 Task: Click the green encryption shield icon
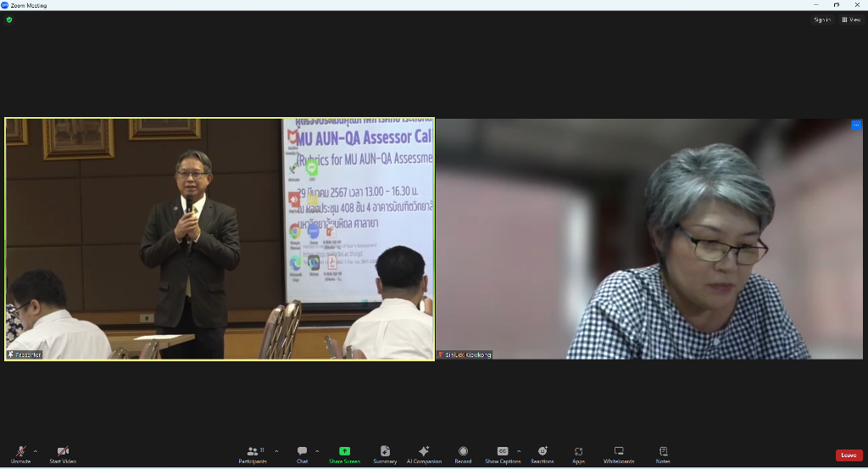click(9, 20)
